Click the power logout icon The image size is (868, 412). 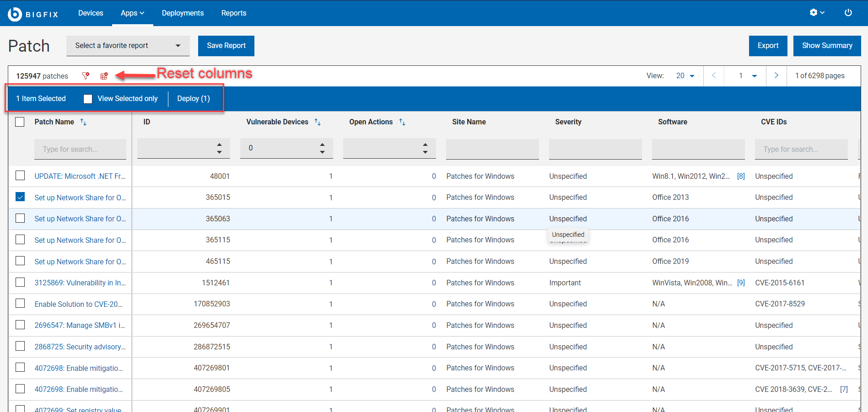tap(848, 13)
